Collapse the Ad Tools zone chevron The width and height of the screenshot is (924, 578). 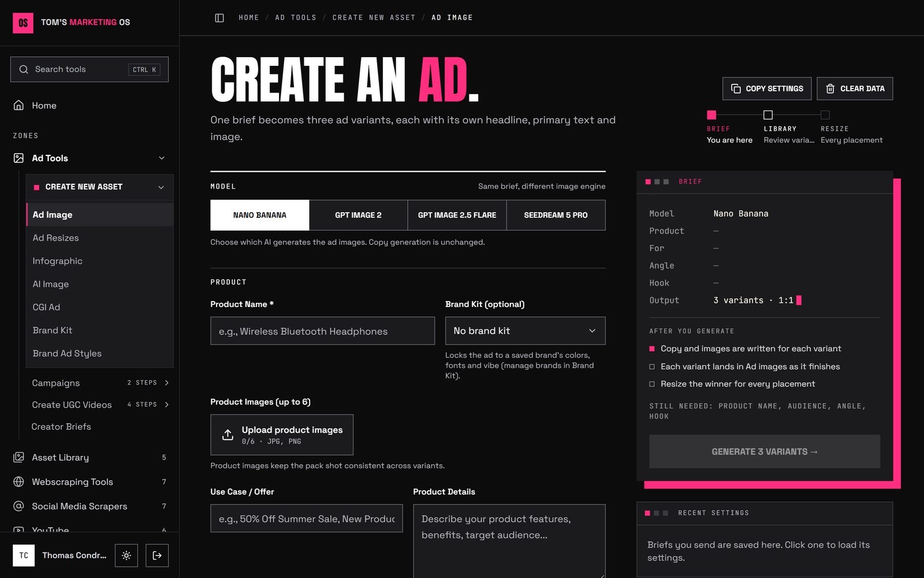tap(162, 158)
